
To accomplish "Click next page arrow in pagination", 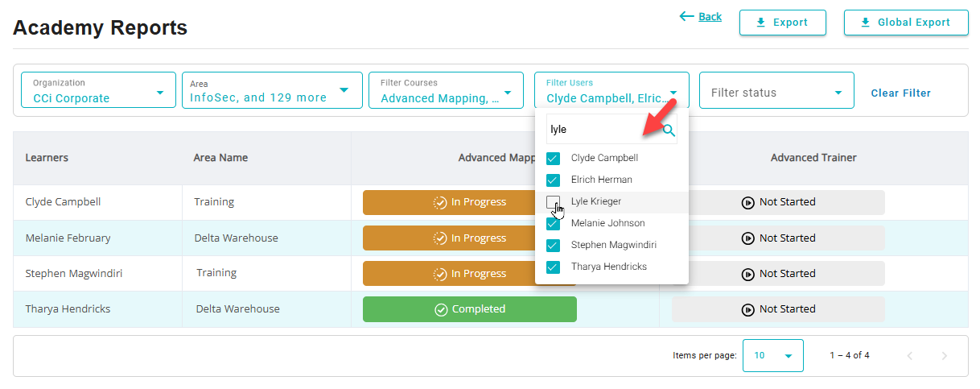I will point(944,356).
